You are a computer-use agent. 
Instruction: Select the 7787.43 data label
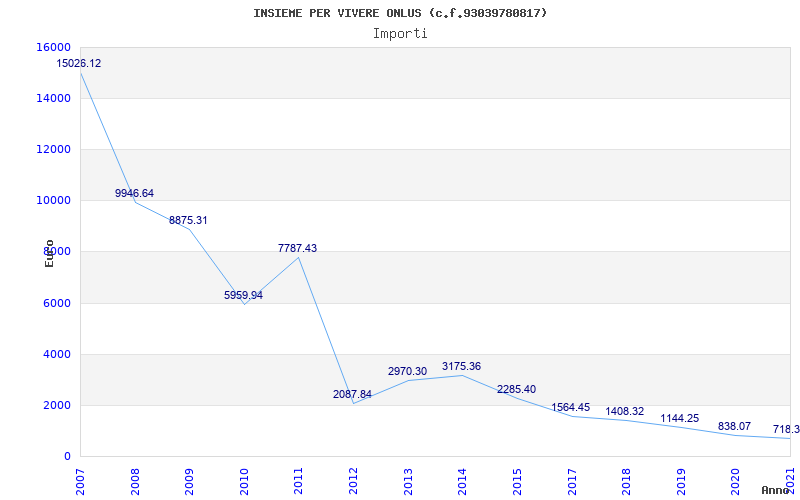coord(297,248)
